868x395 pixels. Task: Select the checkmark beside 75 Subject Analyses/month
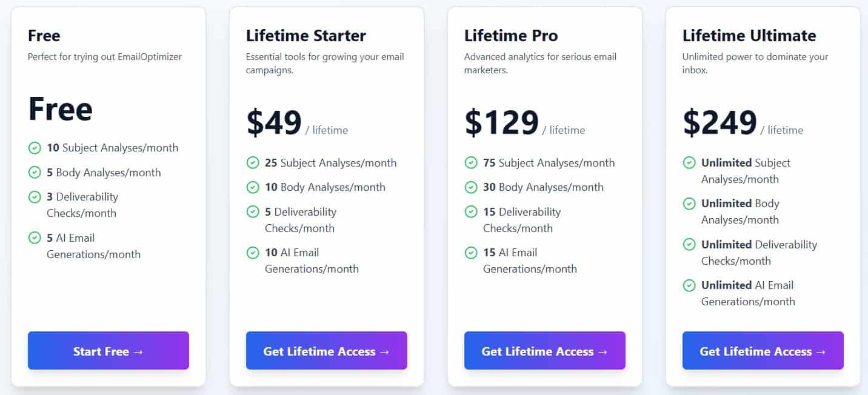tap(471, 163)
